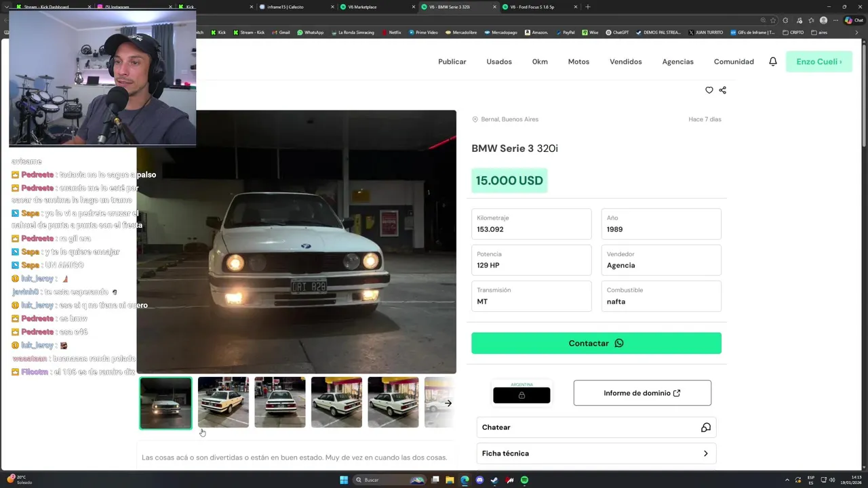Switch to the Ford Focus S 1.6 5p tab
The image size is (868, 488).
coord(539,7)
